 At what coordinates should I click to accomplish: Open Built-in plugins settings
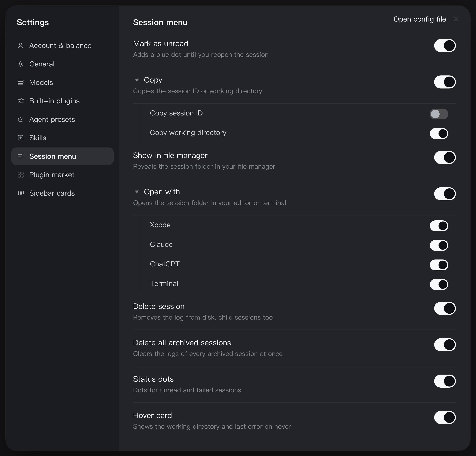(62, 101)
